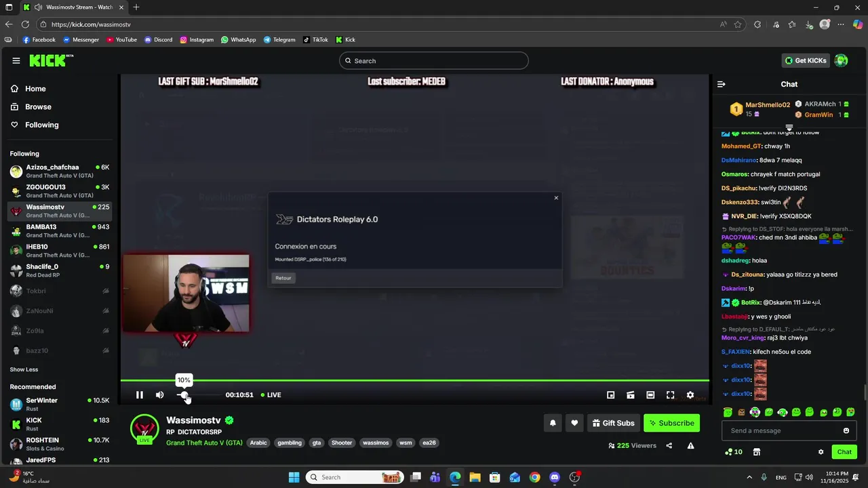The height and width of the screenshot is (488, 868).
Task: Click the Wassimostv channel avatar
Action: point(144,428)
